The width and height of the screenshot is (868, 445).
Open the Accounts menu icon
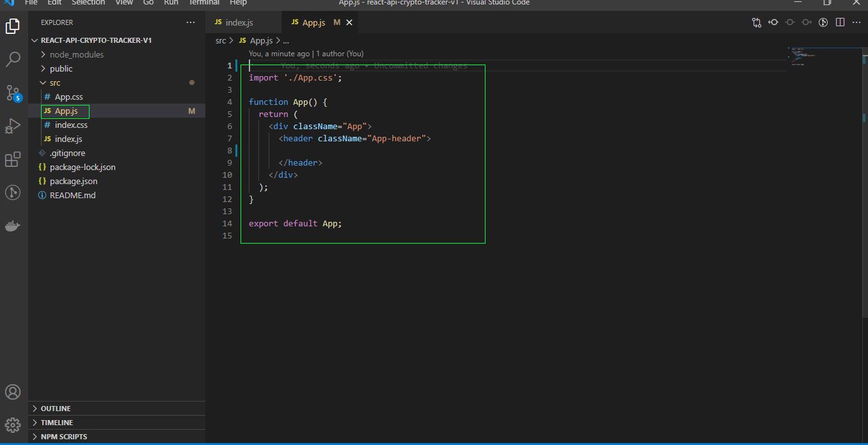tap(13, 392)
